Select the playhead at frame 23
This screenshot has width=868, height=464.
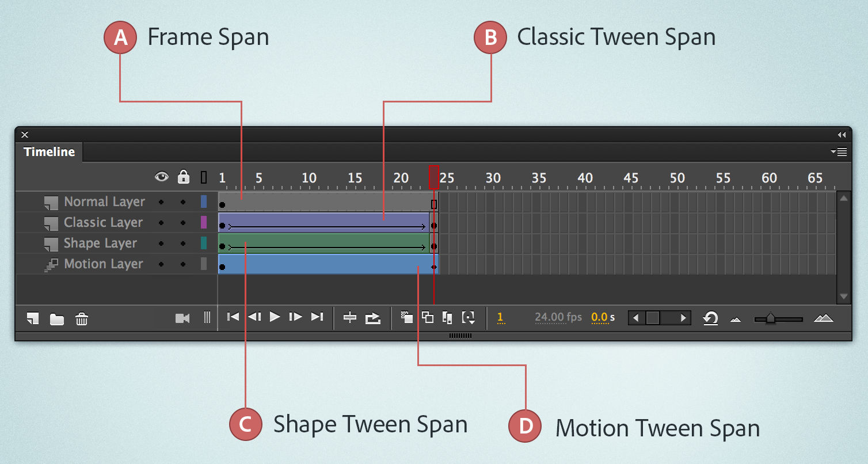(x=433, y=177)
